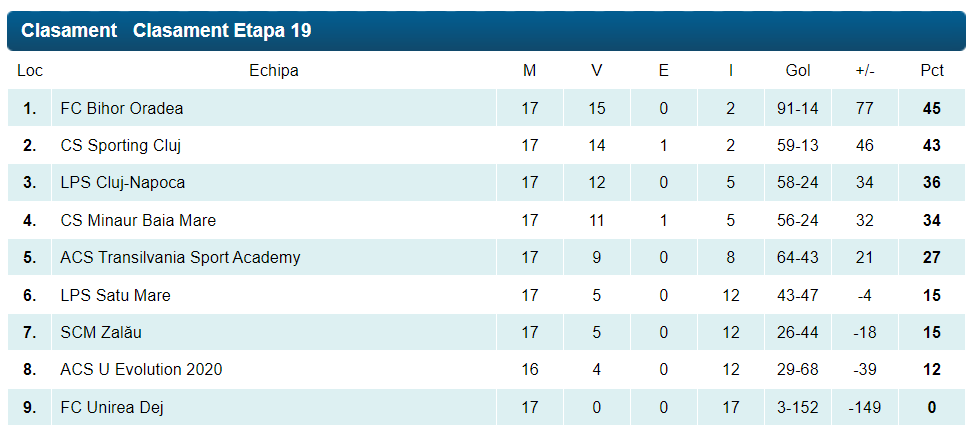Click LPS Satu Mare team name
Screen dimensions: 973x442
pos(115,295)
